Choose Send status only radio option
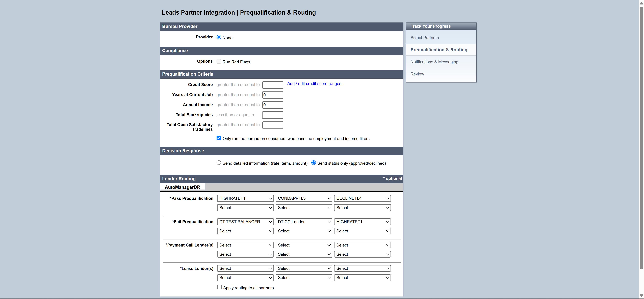The image size is (644, 299). coord(314,163)
